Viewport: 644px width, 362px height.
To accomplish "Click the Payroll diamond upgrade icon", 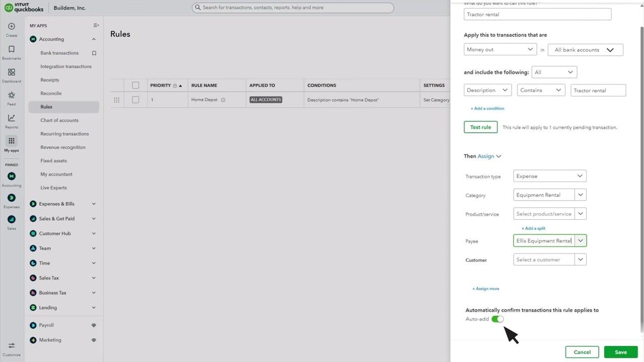I will [x=94, y=325].
